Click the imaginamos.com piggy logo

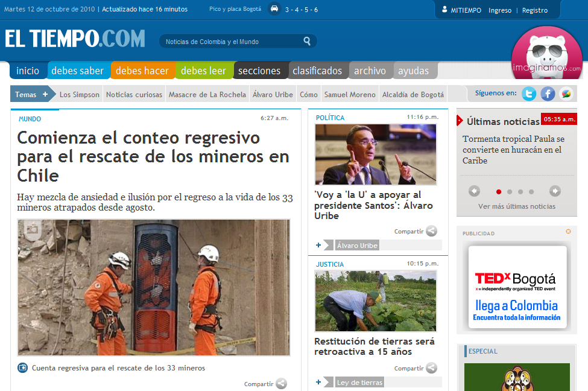coord(547,52)
